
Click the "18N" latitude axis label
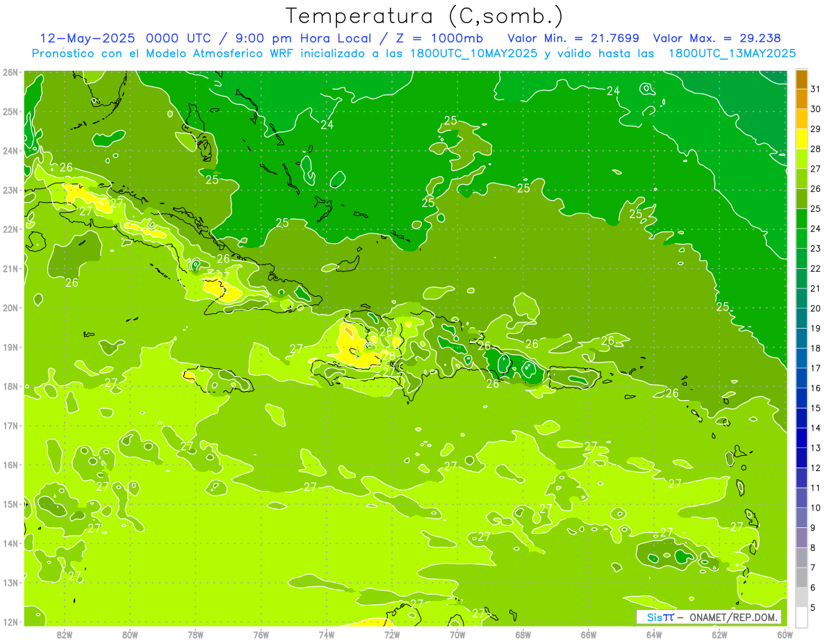pyautogui.click(x=10, y=386)
